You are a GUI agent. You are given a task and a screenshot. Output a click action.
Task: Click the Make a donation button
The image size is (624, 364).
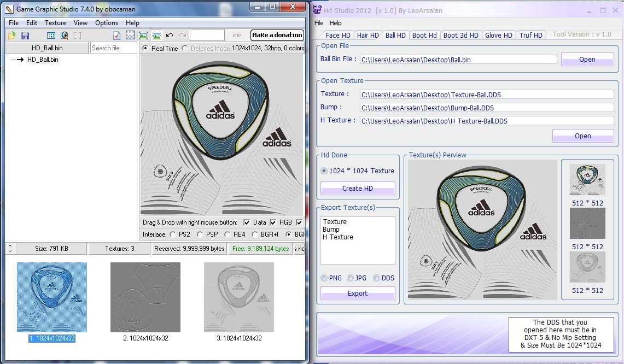click(x=277, y=35)
